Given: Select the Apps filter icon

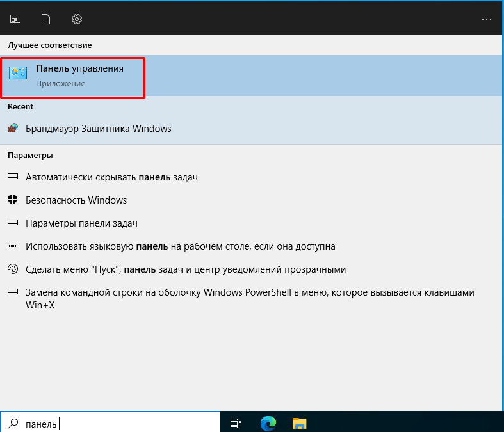Looking at the screenshot, I should pyautogui.click(x=15, y=19).
